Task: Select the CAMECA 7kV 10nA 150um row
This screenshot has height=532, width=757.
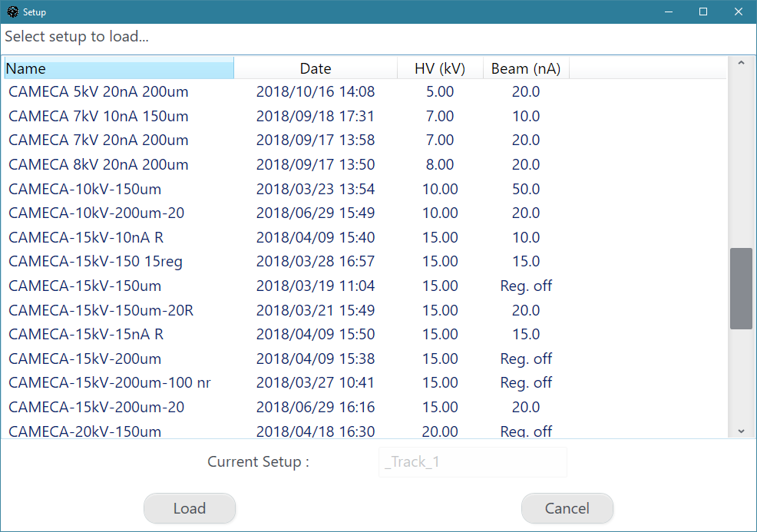Action: pos(98,117)
